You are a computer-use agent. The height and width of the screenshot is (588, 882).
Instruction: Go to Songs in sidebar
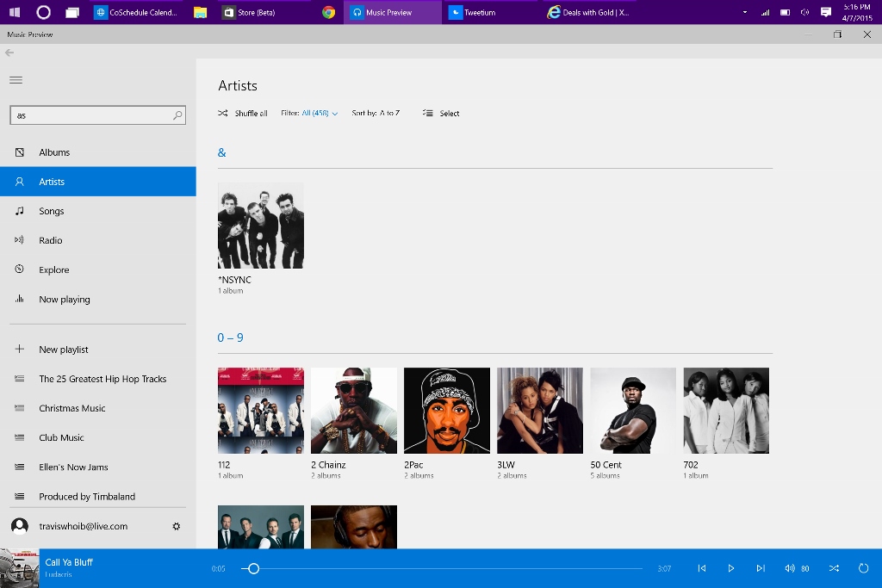point(98,211)
